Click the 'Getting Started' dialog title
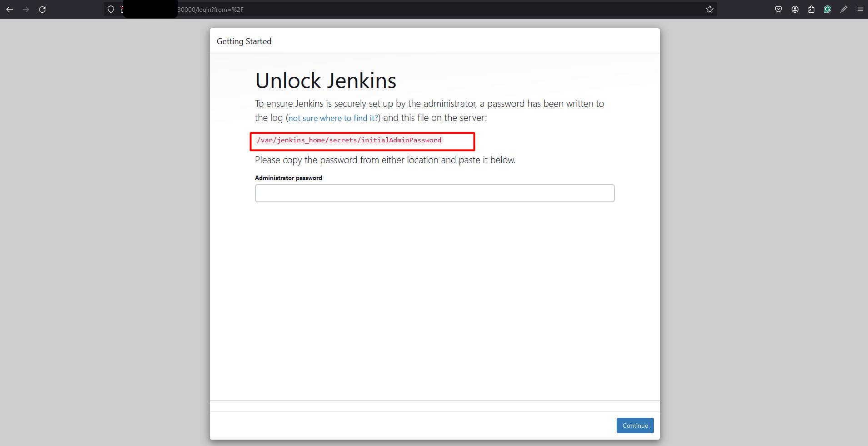 pyautogui.click(x=244, y=41)
